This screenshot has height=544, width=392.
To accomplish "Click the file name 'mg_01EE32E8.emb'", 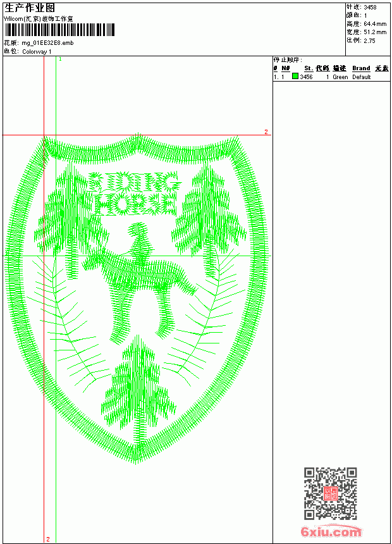I will [x=47, y=43].
